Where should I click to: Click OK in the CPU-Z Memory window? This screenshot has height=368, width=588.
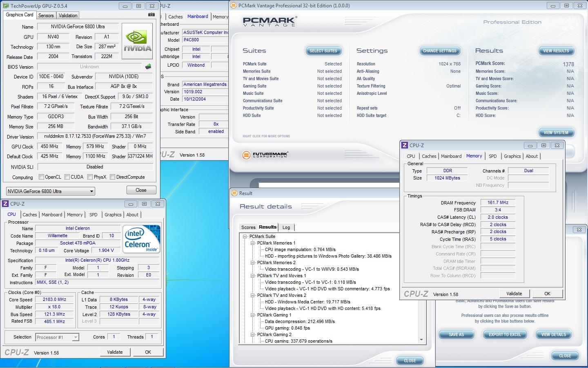tap(547, 294)
